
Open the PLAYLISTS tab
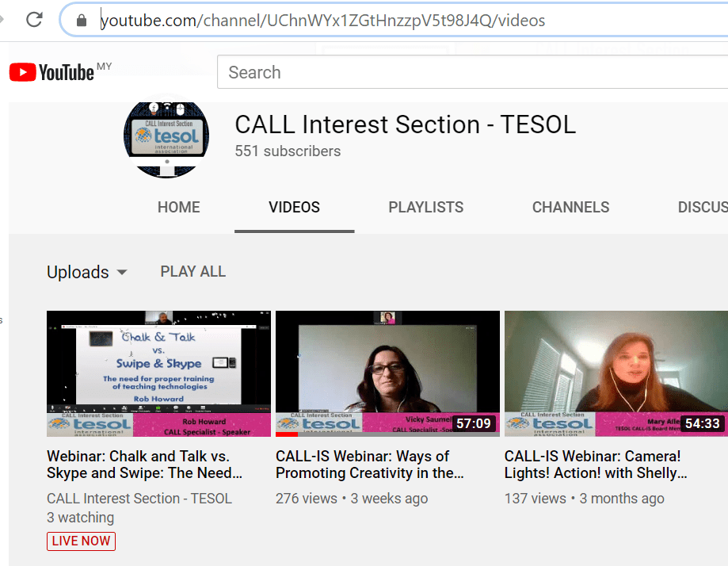pos(425,207)
